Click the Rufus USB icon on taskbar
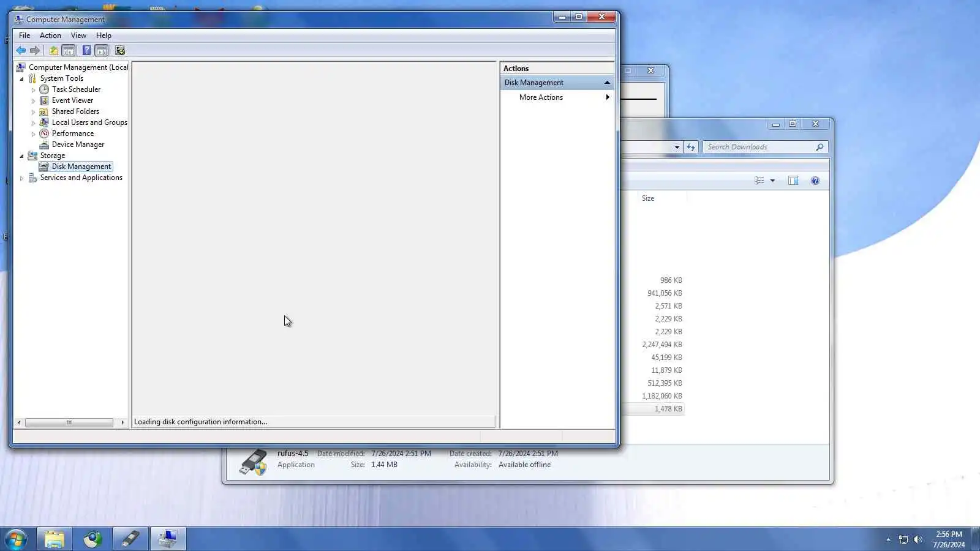 [x=130, y=539]
